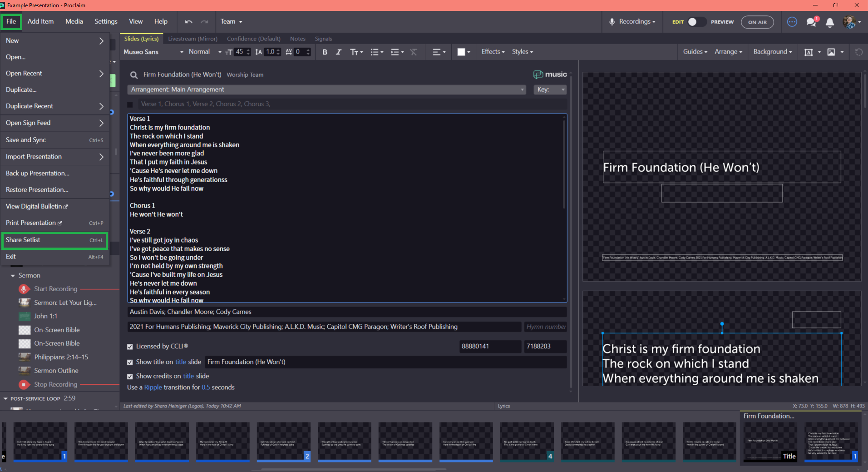Open the Key dropdown
The image size is (868, 472).
click(x=550, y=89)
